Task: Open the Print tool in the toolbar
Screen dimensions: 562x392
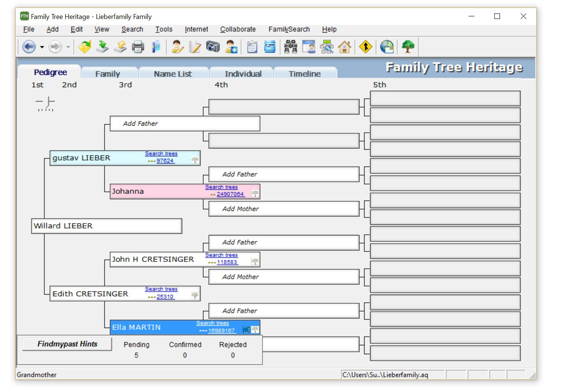Action: click(138, 47)
